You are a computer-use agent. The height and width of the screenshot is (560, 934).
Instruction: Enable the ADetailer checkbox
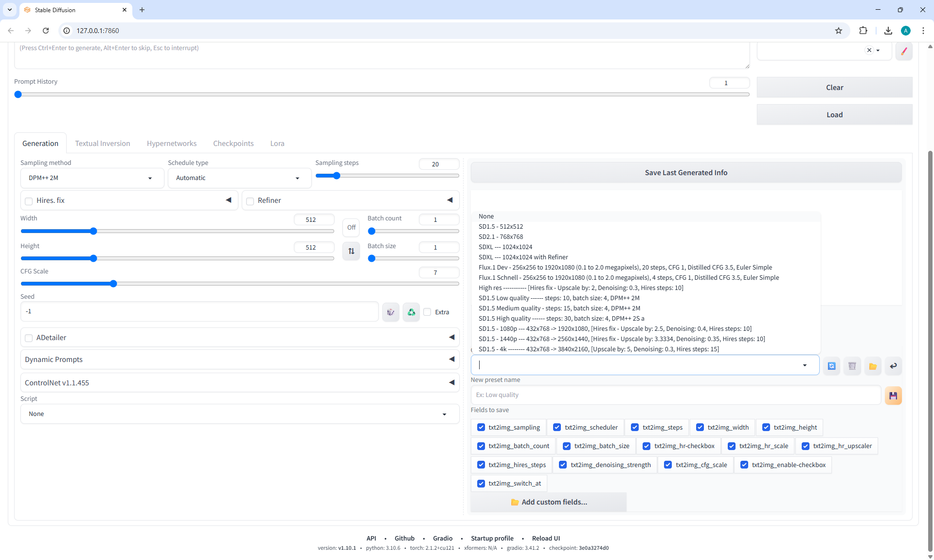[29, 338]
